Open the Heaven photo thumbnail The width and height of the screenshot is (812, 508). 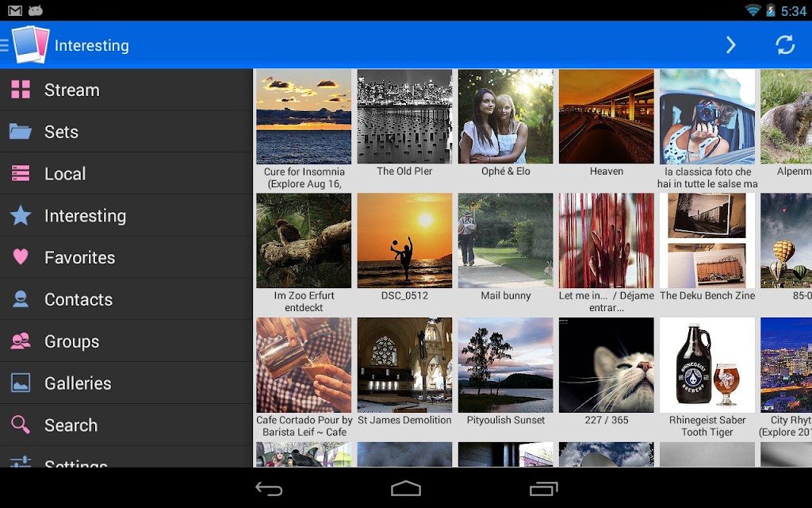(607, 117)
